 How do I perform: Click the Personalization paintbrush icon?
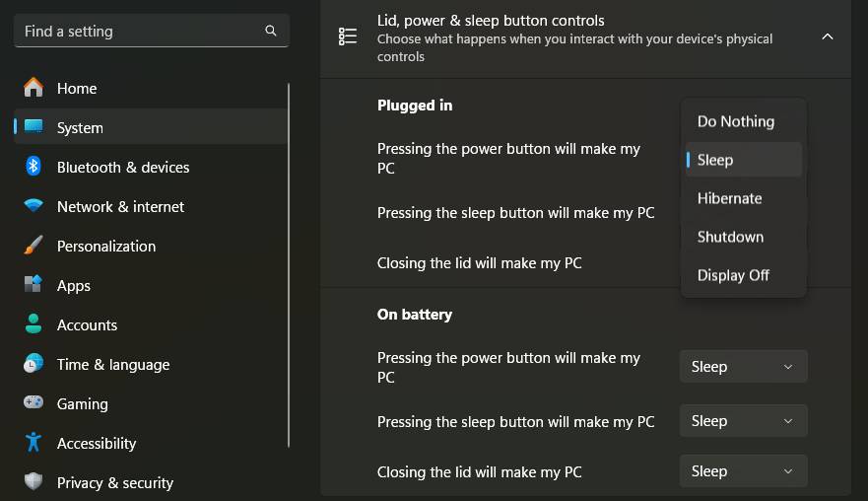coord(33,245)
